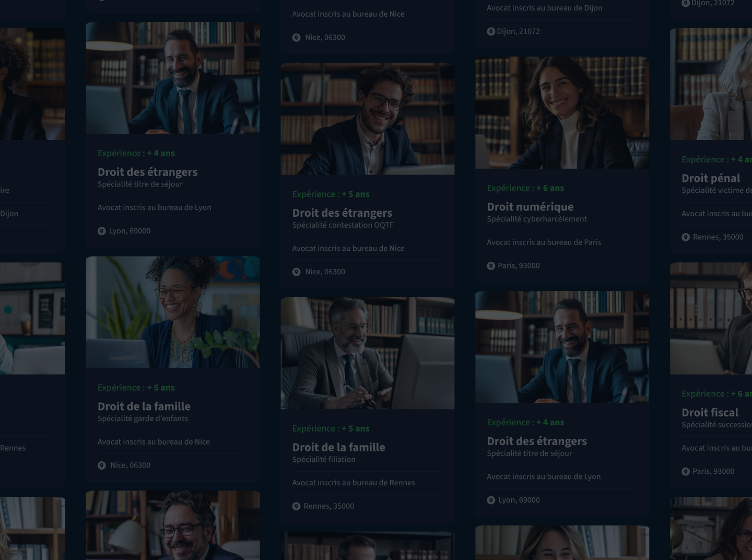Click the Spécialité cyberharcèlement text

tap(537, 219)
